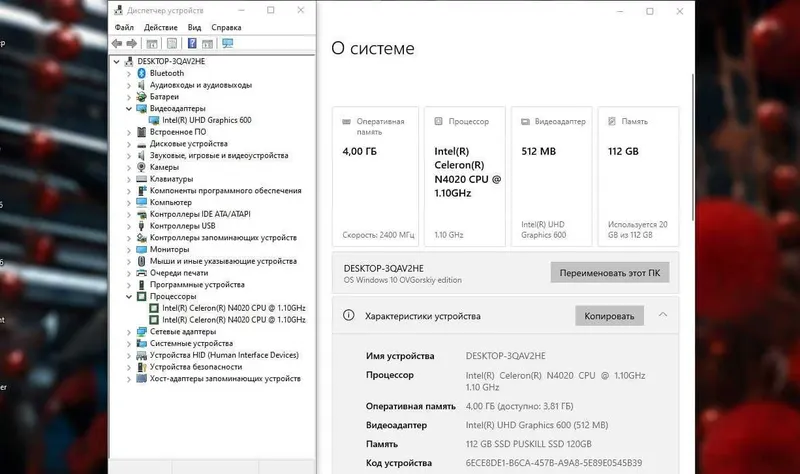Click OS Windows 10 OVGorskiy edition text

pos(403,280)
